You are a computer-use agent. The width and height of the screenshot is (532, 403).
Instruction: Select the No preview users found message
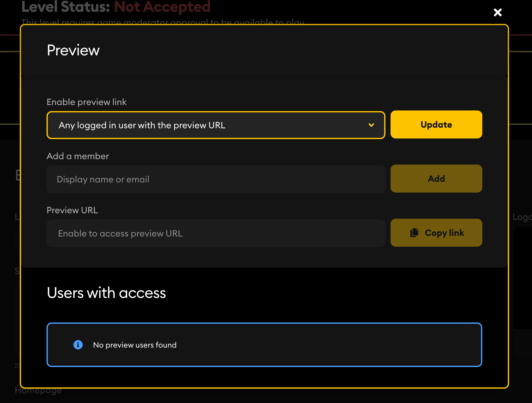click(x=135, y=345)
